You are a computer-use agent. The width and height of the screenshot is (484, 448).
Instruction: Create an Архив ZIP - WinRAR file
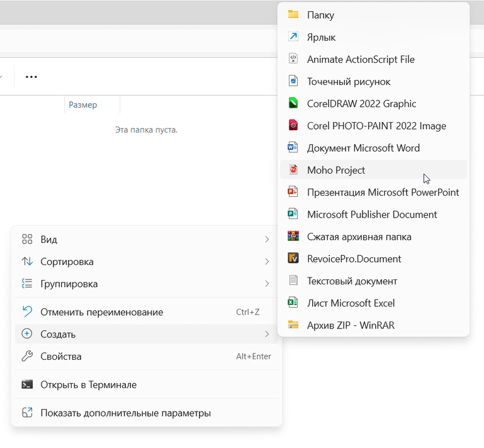click(x=373, y=325)
